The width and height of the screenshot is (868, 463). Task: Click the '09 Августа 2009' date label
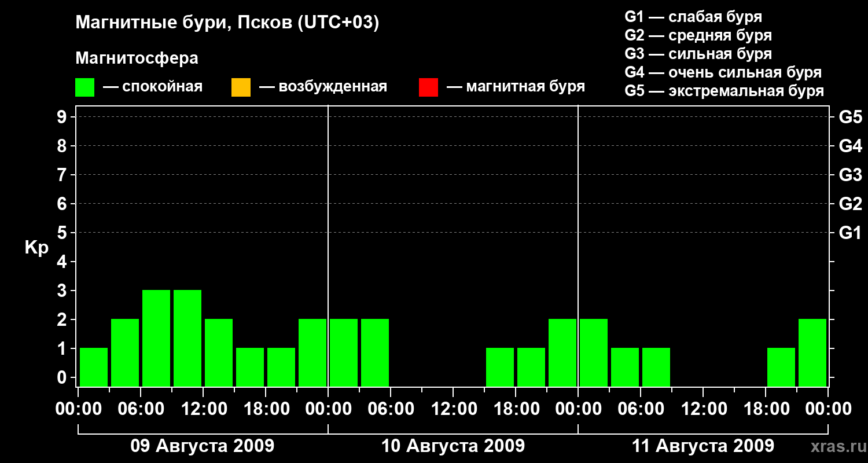tap(203, 446)
